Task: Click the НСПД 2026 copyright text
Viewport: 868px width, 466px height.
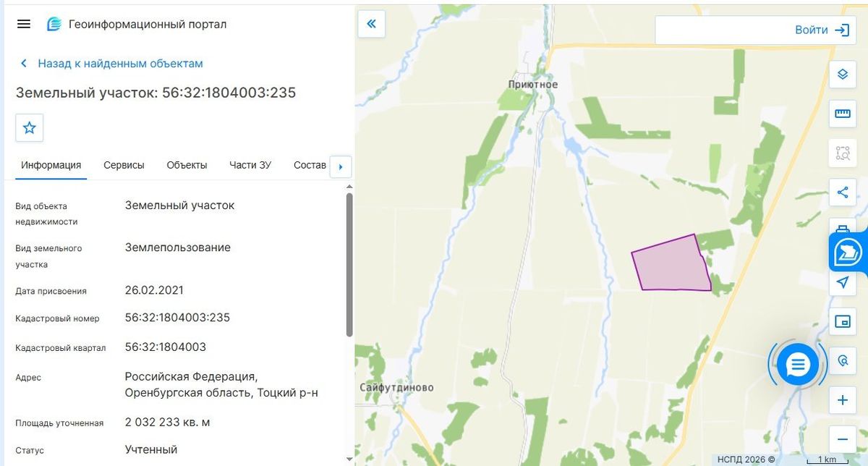Action: [746, 459]
